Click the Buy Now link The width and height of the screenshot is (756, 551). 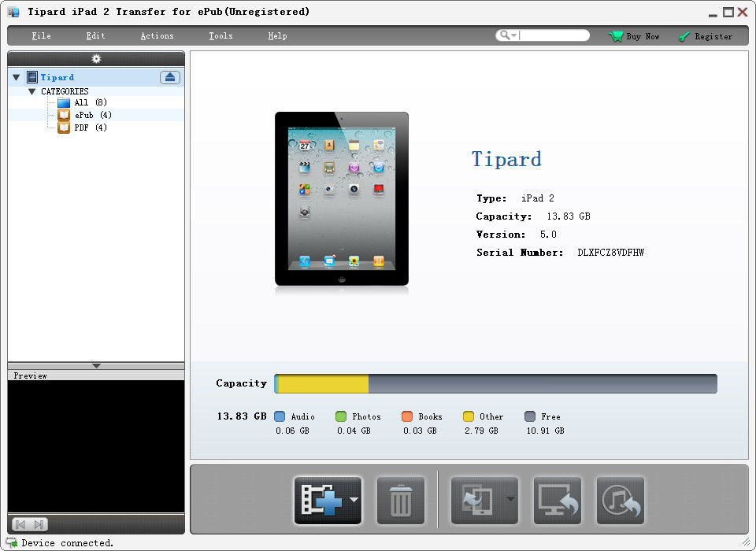643,36
